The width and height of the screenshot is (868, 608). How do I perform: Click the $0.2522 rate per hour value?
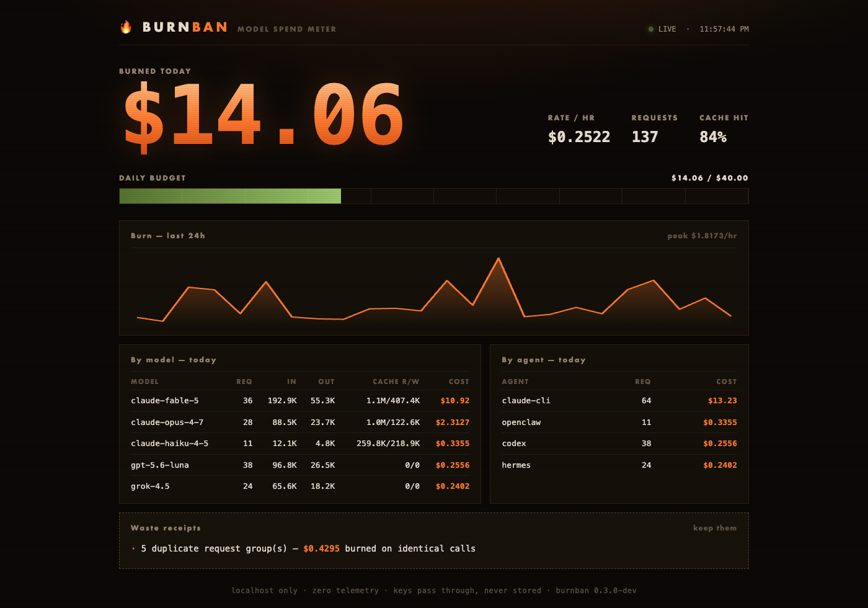coord(579,136)
